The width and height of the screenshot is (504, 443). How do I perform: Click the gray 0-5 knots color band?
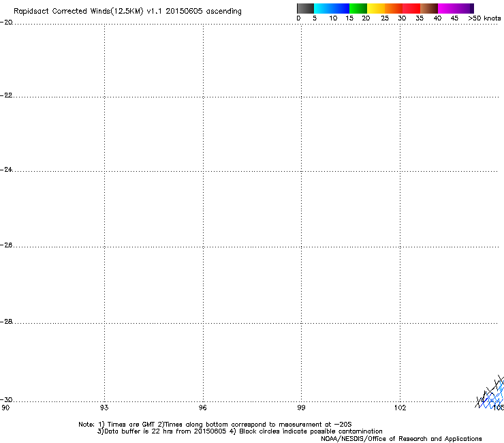tap(305, 8)
